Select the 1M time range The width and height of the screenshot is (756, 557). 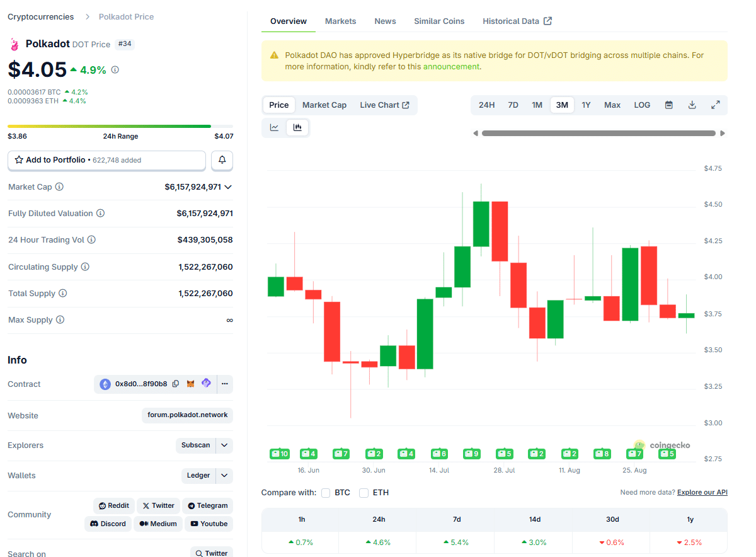537,105
